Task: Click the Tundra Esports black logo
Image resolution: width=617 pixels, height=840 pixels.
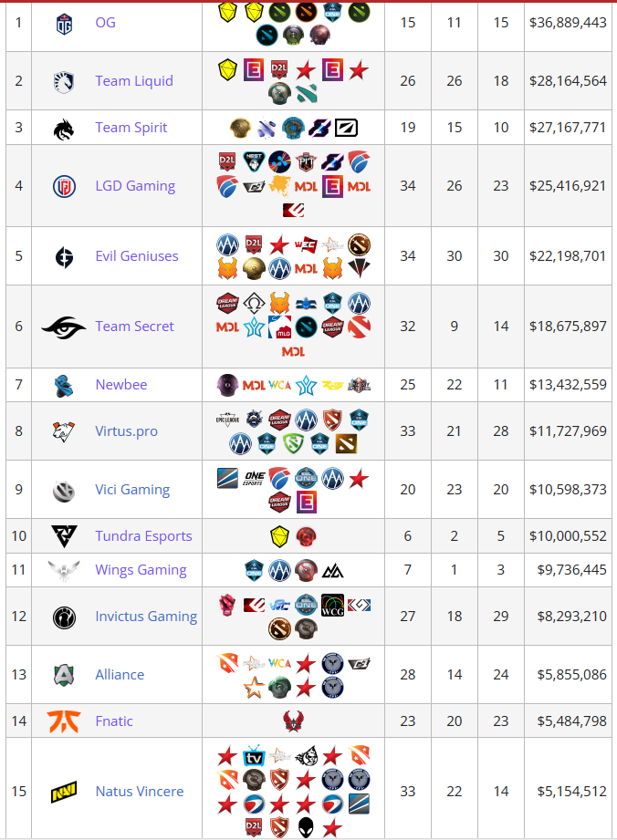Action: tap(64, 536)
